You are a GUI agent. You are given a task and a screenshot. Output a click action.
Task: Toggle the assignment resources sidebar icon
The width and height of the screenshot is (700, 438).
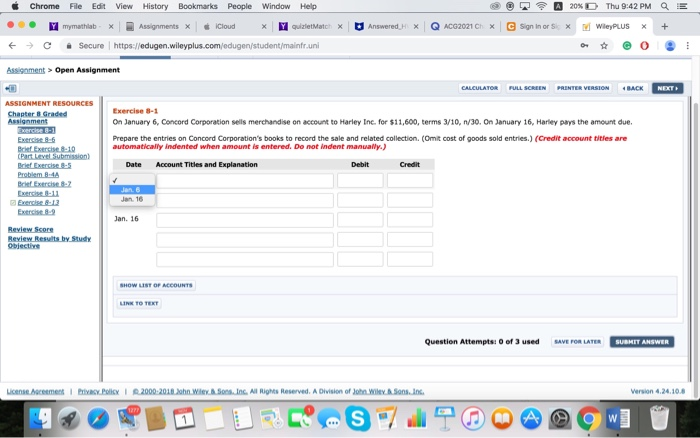point(11,88)
